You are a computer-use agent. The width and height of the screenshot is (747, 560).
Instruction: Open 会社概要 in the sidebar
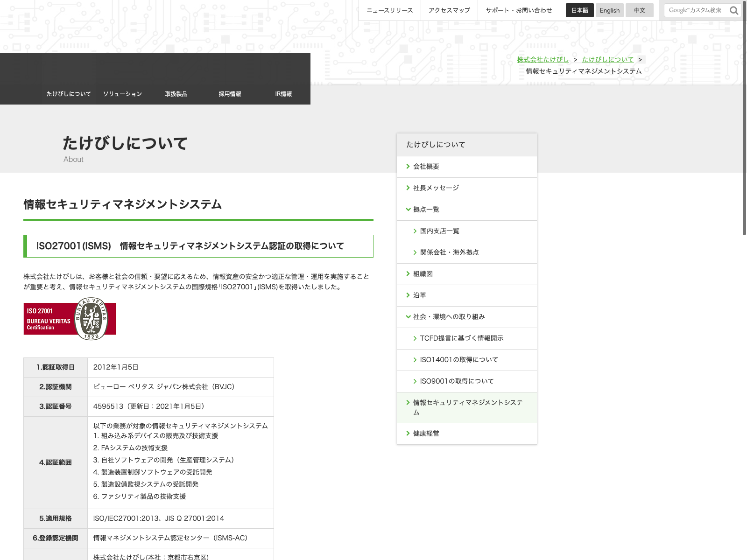click(426, 167)
